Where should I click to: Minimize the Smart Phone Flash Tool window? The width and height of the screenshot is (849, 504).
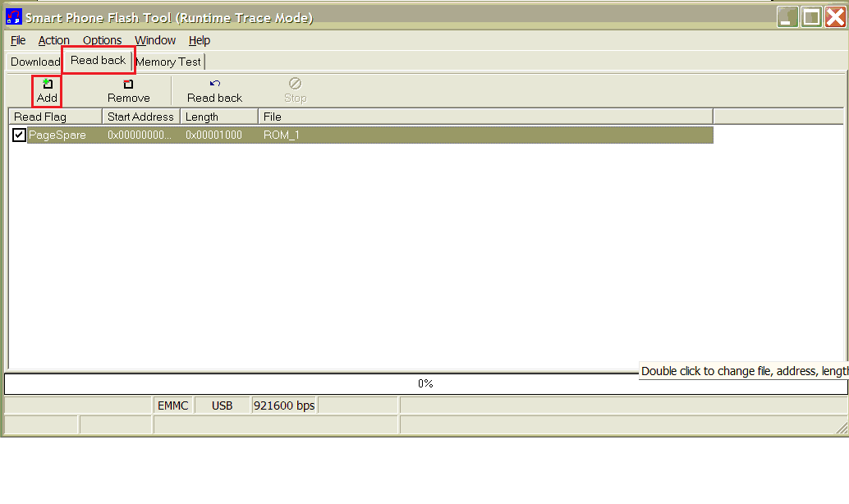click(x=787, y=17)
